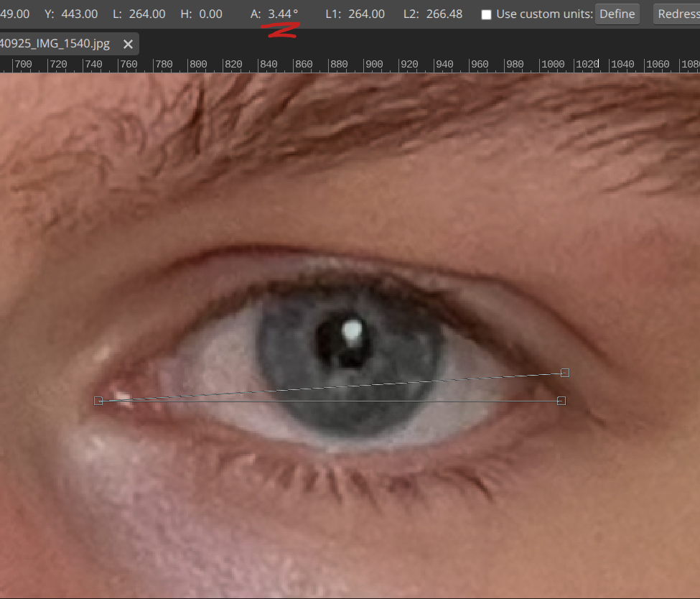
Task: Click the 1000 mark on horizontal ruler
Action: (x=552, y=65)
